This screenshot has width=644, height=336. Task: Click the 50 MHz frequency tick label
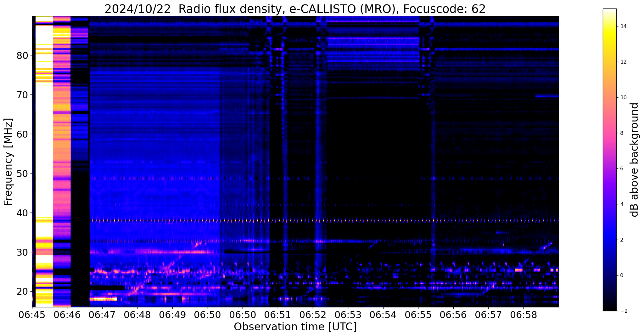coord(22,174)
